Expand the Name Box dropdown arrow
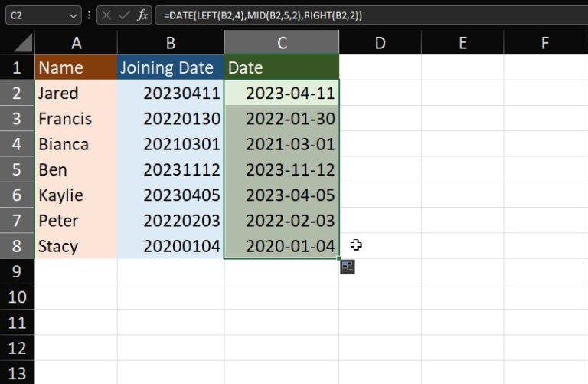588x384 pixels. tap(73, 15)
